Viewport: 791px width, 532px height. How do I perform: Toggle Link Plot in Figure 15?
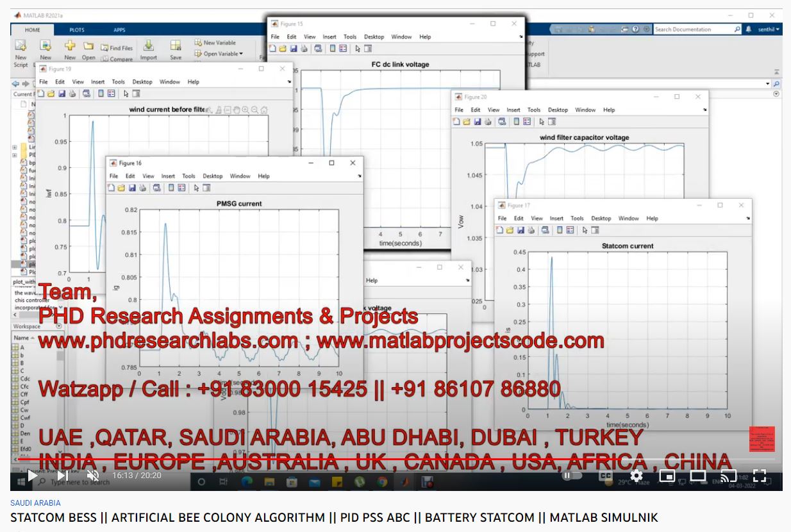[318, 48]
